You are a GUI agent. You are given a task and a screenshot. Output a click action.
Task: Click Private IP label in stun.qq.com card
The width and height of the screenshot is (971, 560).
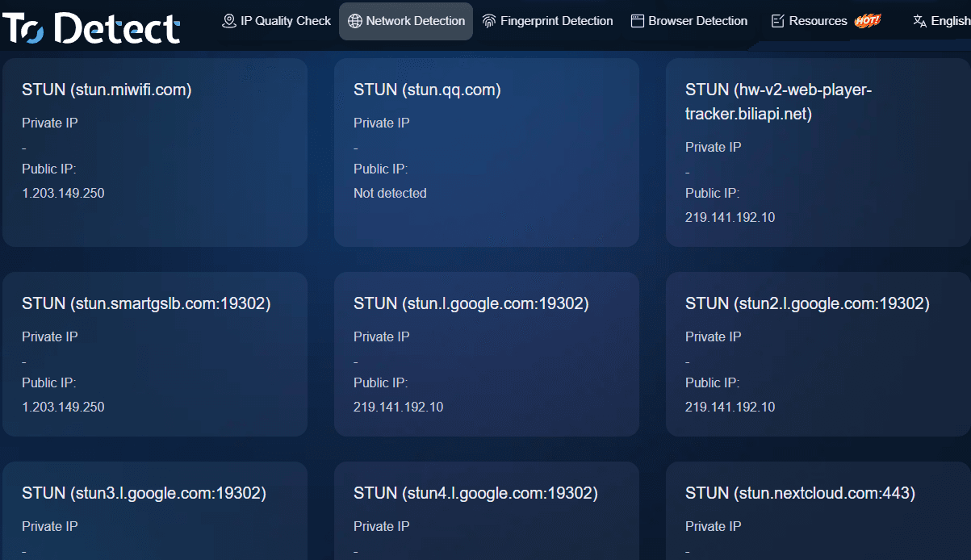[382, 123]
